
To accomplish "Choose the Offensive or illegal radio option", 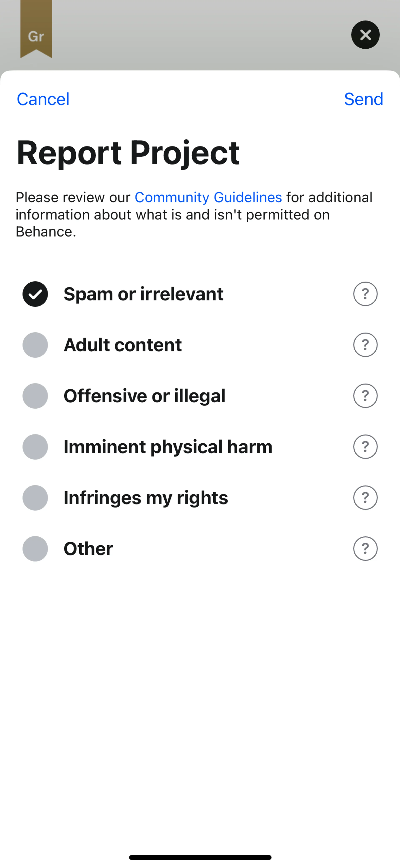I will click(x=35, y=396).
